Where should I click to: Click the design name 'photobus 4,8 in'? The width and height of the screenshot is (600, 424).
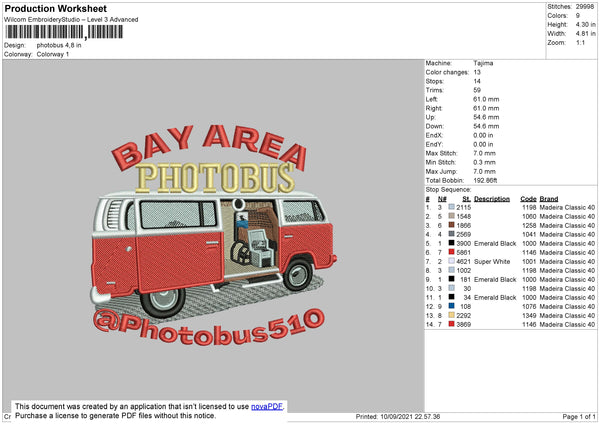coord(59,45)
